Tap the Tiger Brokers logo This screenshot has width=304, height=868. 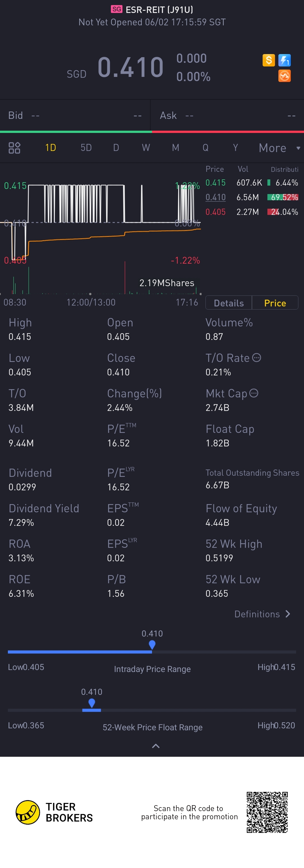coord(54,812)
